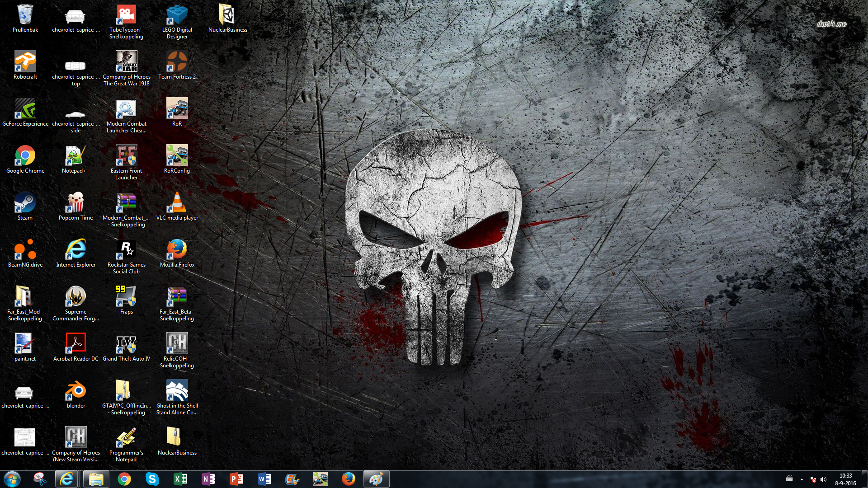Launch the Robocraft desktop shortcut
Image resolution: width=868 pixels, height=488 pixels.
click(25, 66)
